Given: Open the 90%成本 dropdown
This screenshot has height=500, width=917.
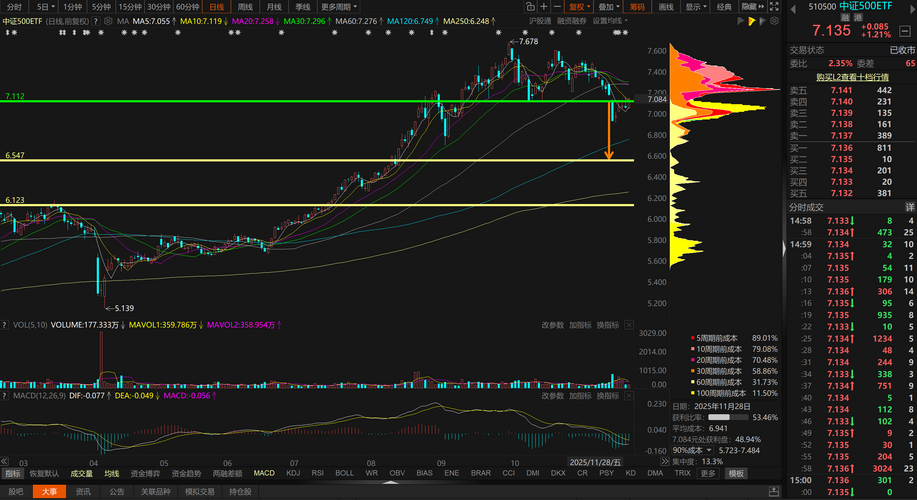Looking at the screenshot, I should tap(692, 450).
